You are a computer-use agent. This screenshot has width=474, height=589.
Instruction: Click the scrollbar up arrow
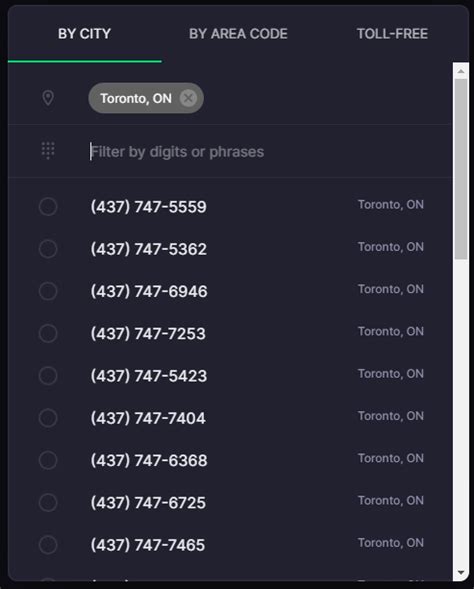click(x=461, y=71)
